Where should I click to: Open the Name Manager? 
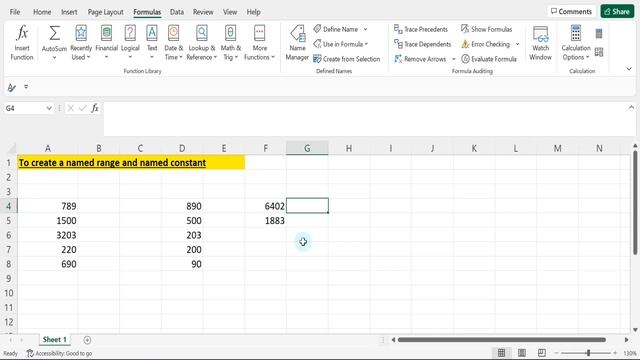pyautogui.click(x=297, y=43)
